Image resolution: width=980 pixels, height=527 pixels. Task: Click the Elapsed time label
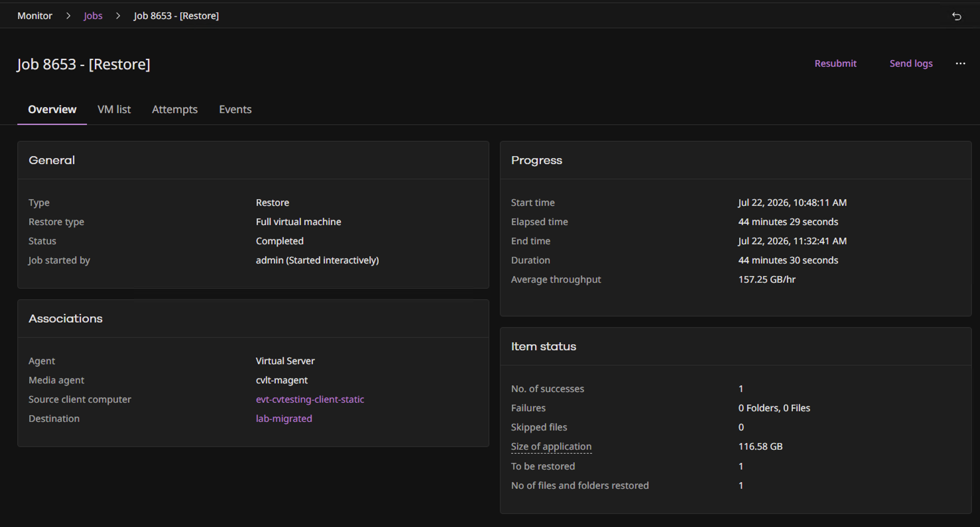click(539, 222)
